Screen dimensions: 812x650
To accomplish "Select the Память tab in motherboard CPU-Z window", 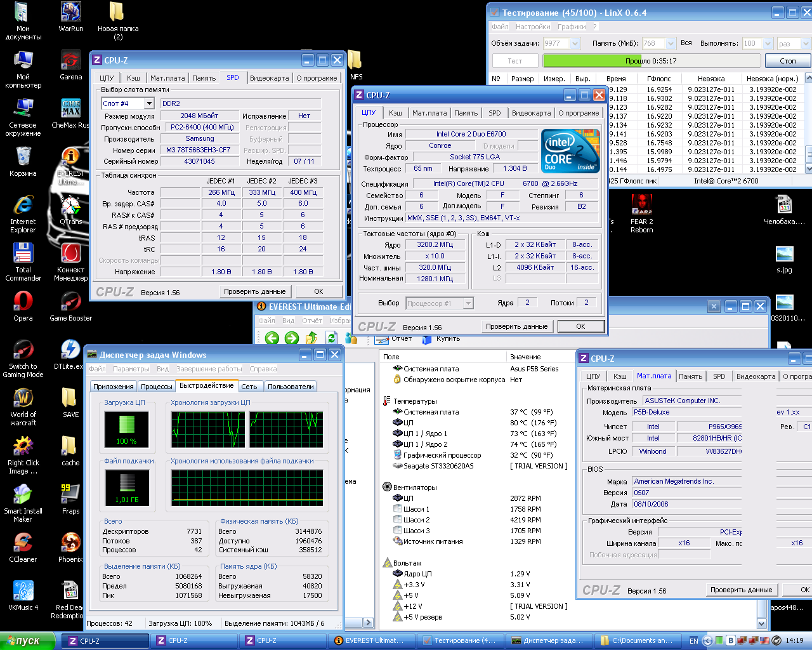I will coord(690,376).
